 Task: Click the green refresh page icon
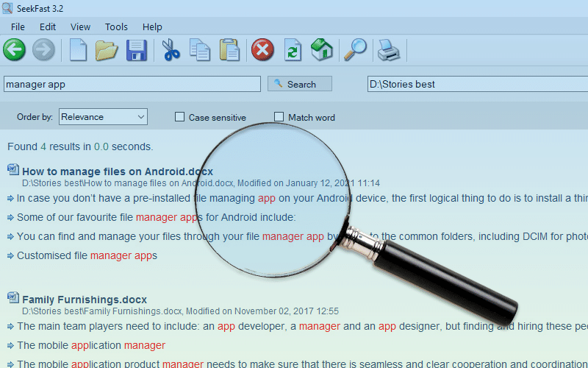click(x=293, y=49)
